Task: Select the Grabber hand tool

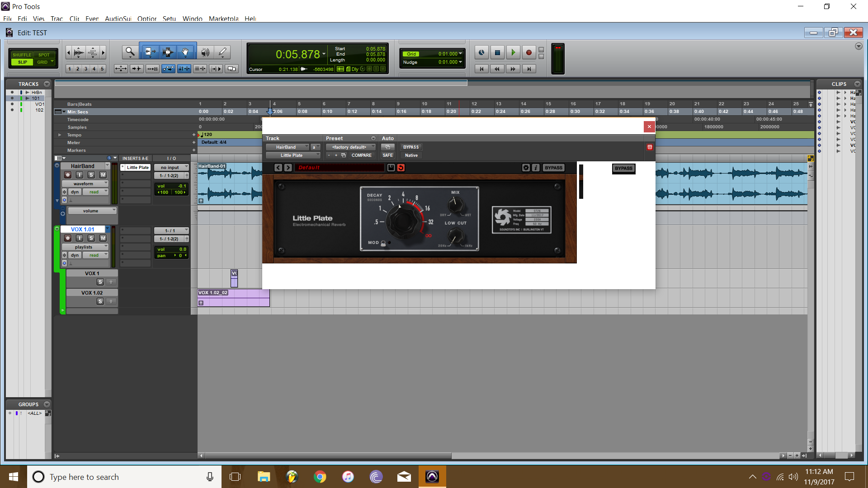Action: coord(185,52)
